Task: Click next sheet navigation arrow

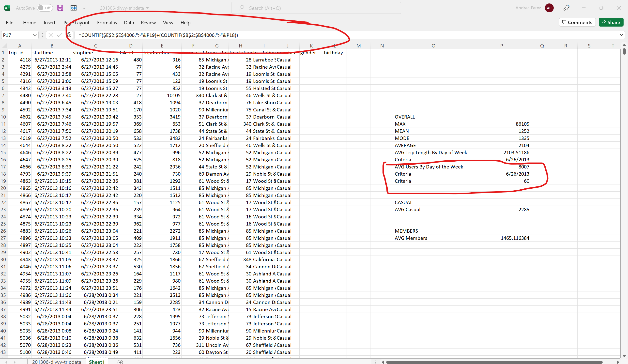Action: click(15, 362)
